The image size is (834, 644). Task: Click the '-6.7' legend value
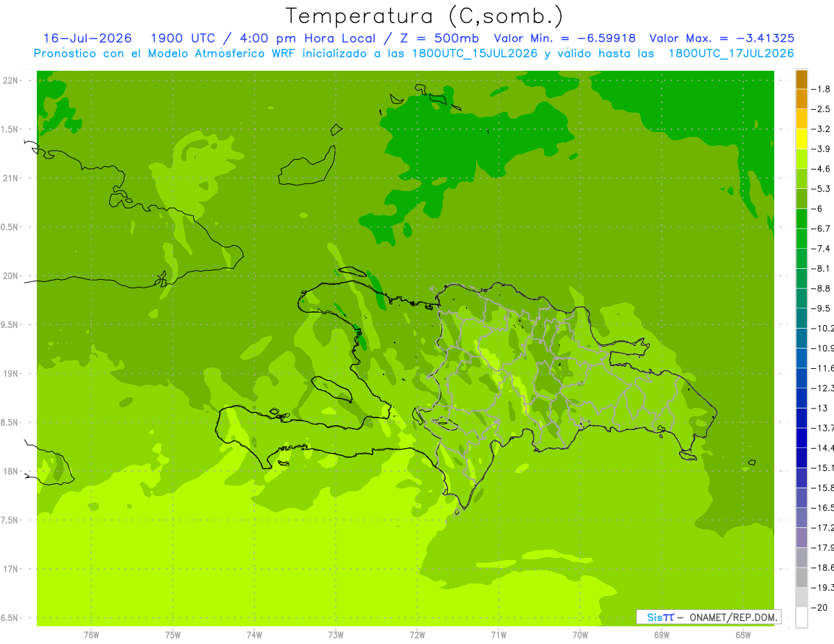coord(821,229)
